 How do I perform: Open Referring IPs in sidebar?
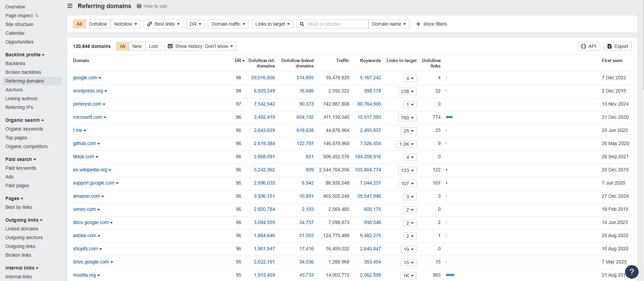pyautogui.click(x=19, y=107)
